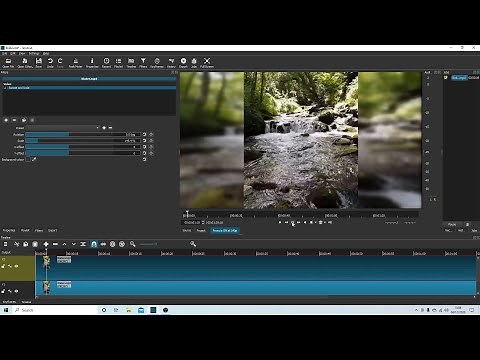Click the player timecode stepper arrows
This screenshot has width=480, height=360.
(203, 222)
